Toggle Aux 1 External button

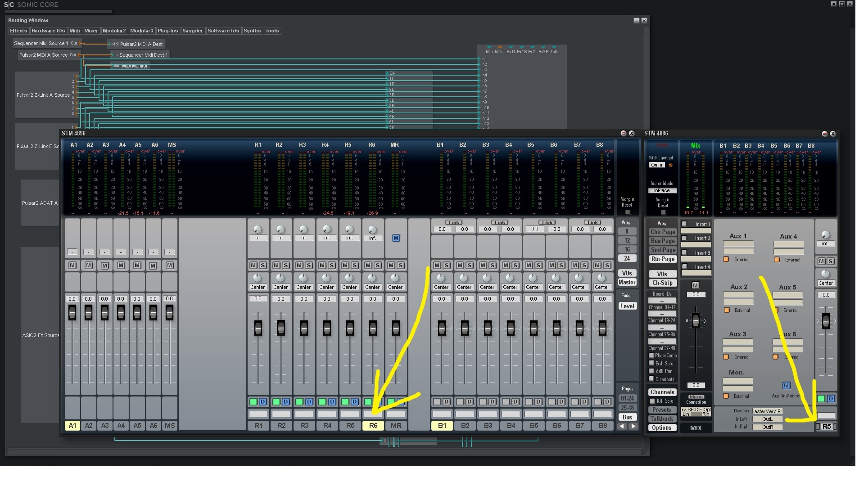726,259
